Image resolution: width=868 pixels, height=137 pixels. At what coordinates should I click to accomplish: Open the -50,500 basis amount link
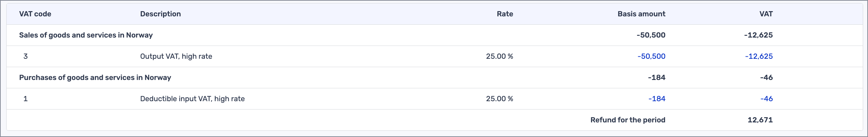pos(651,56)
